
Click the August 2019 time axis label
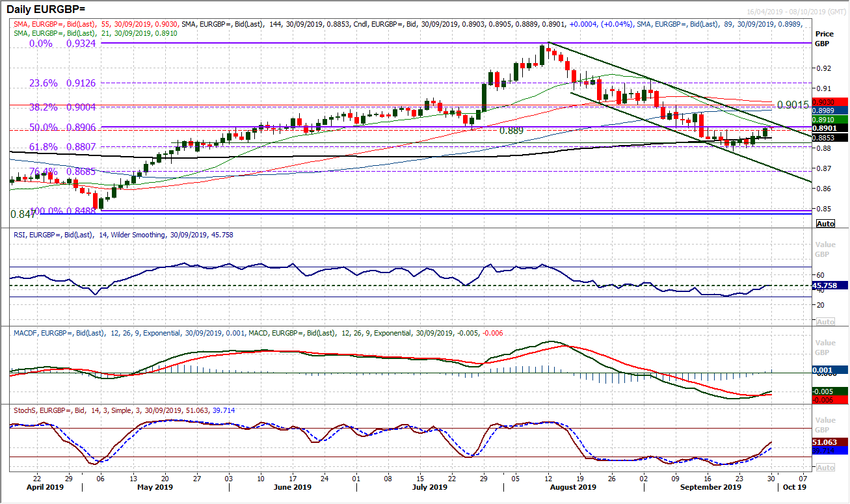(573, 487)
